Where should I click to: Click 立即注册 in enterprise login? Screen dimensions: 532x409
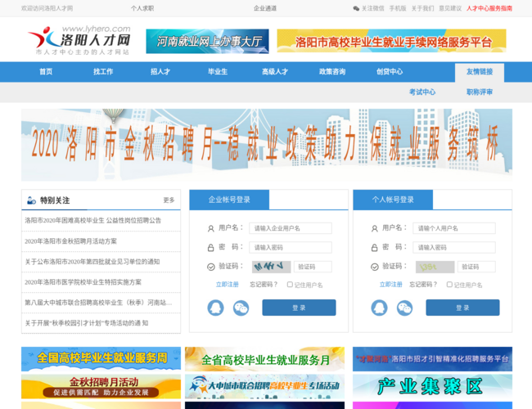(x=228, y=285)
